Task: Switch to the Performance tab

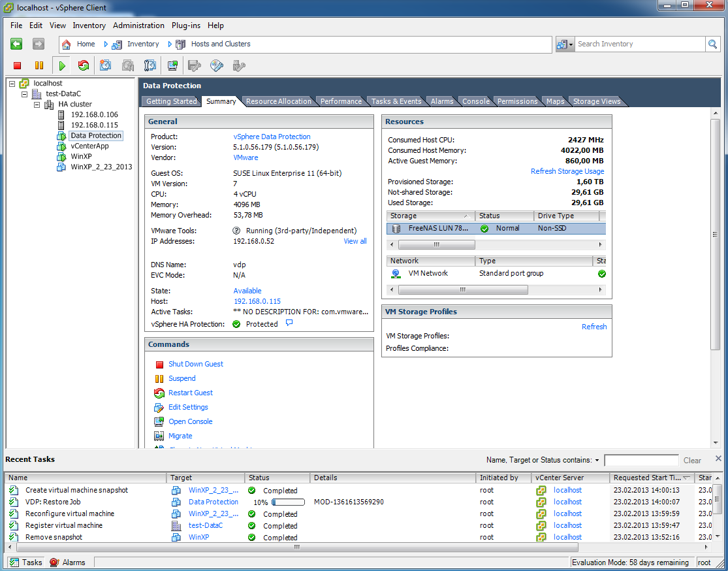Action: (x=341, y=101)
